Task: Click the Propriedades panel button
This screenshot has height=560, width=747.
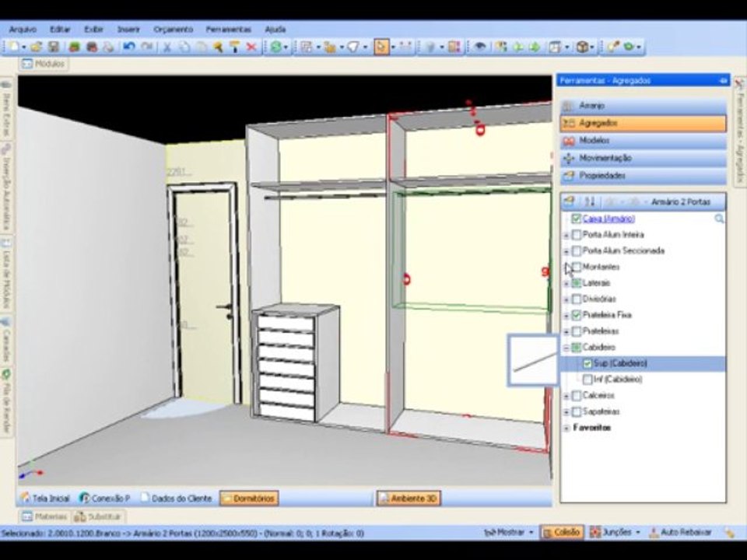Action: [x=644, y=176]
